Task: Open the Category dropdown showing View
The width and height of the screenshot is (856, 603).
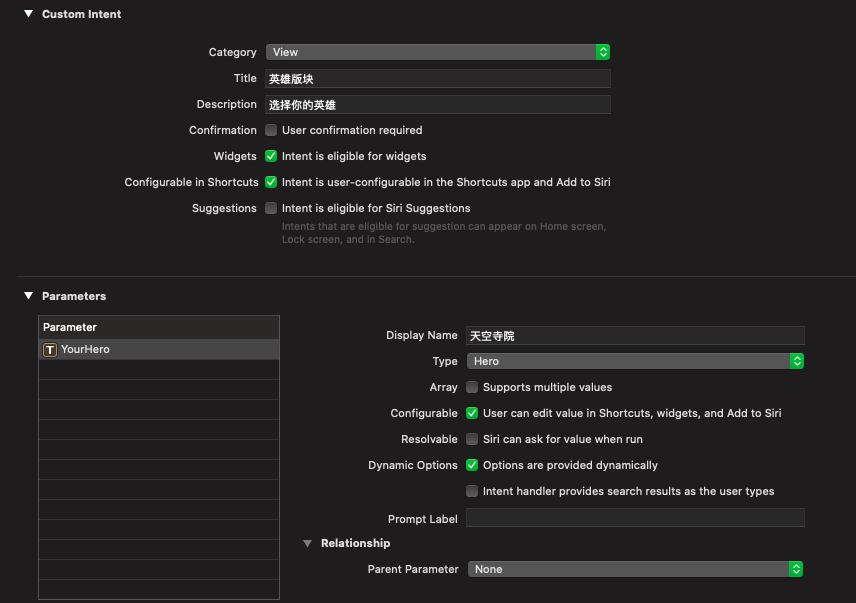Action: [437, 52]
